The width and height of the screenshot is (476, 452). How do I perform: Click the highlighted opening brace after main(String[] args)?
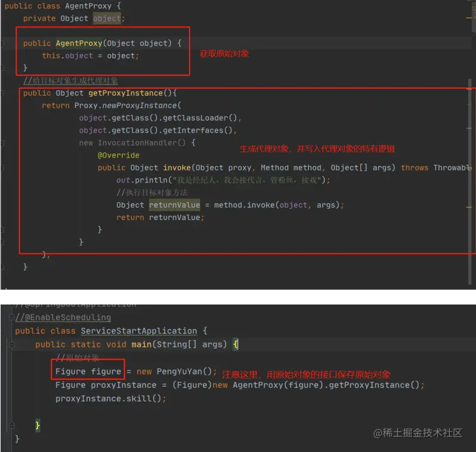[x=235, y=344]
